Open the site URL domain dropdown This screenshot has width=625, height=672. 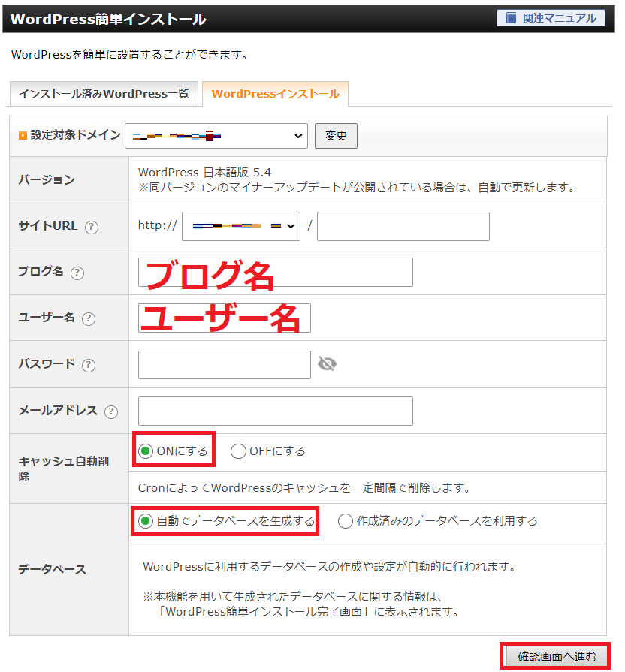click(x=241, y=226)
